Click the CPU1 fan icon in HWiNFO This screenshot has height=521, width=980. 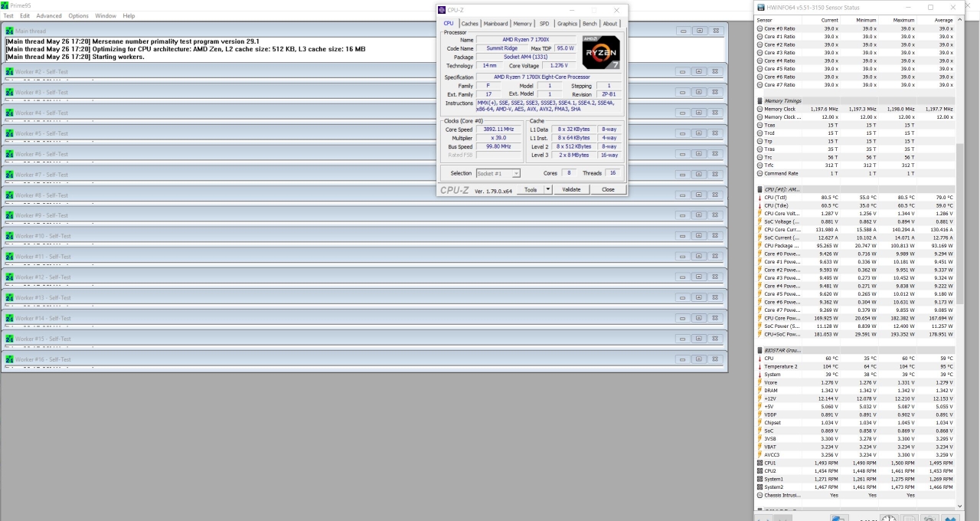tap(759, 463)
